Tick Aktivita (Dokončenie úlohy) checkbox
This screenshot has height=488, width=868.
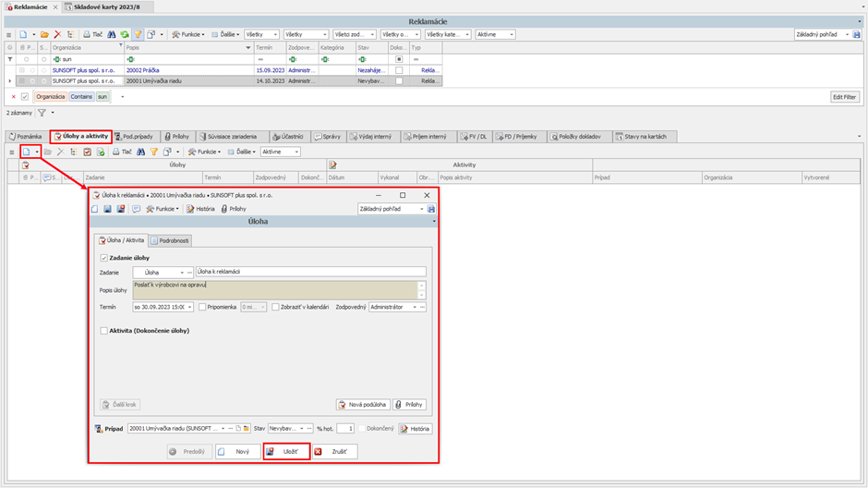[x=103, y=330]
